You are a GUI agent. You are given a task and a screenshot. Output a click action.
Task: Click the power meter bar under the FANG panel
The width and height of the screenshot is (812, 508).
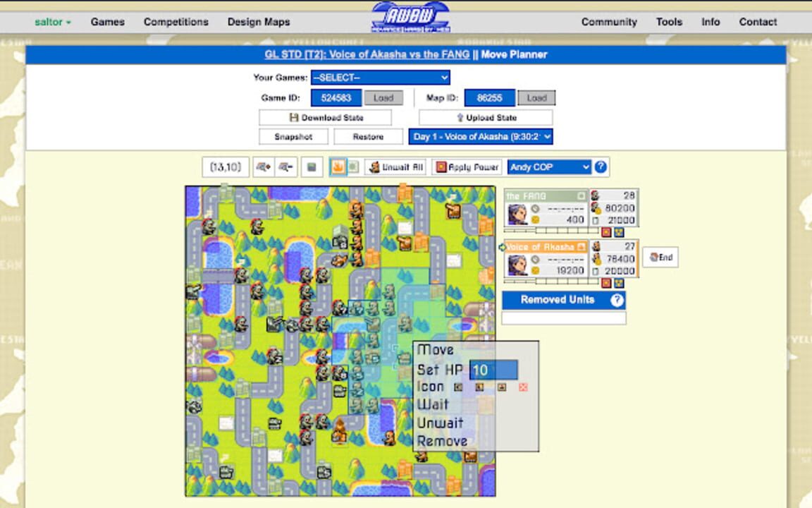550,231
